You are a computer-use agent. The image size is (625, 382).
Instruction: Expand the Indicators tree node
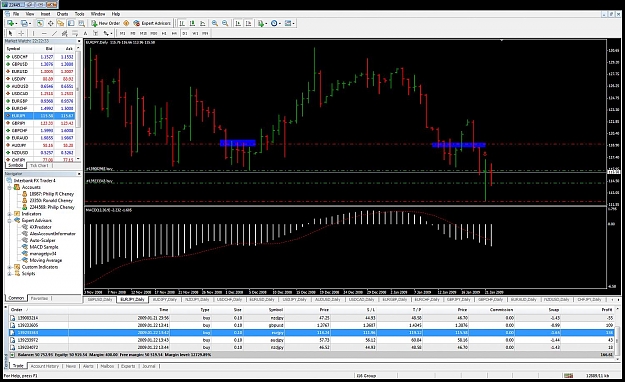pos(9,214)
